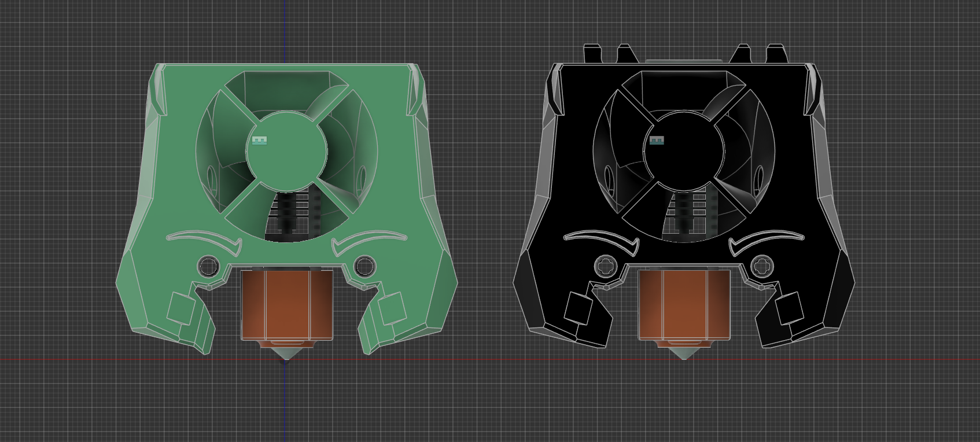Image resolution: width=980 pixels, height=442 pixels.
Task: Click the nozzle tip below the black model
Action: click(x=684, y=352)
